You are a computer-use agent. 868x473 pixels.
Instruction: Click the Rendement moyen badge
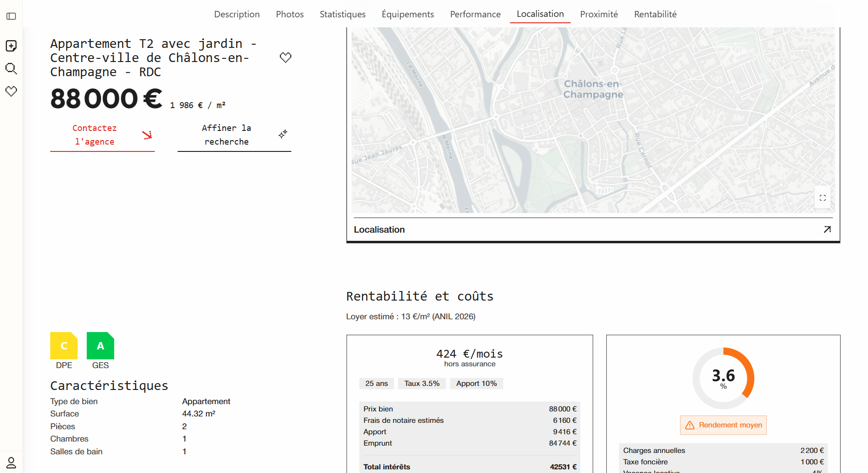click(x=723, y=425)
